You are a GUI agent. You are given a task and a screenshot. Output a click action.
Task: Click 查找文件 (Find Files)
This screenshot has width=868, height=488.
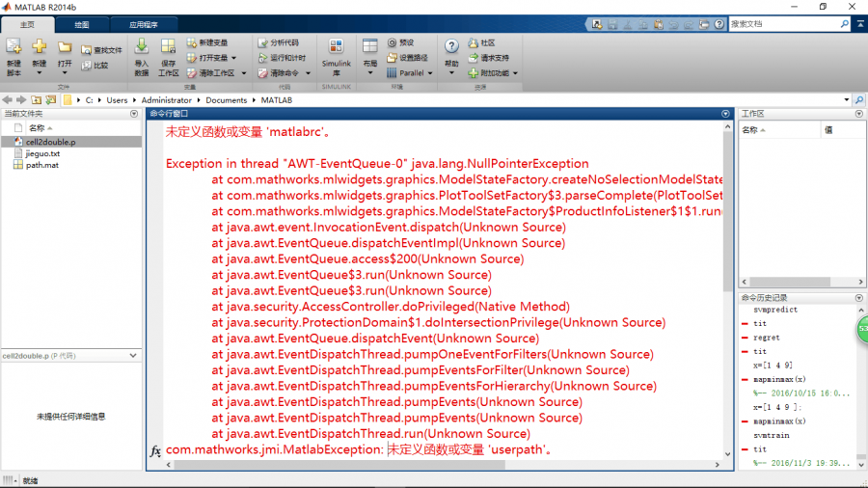(x=102, y=50)
